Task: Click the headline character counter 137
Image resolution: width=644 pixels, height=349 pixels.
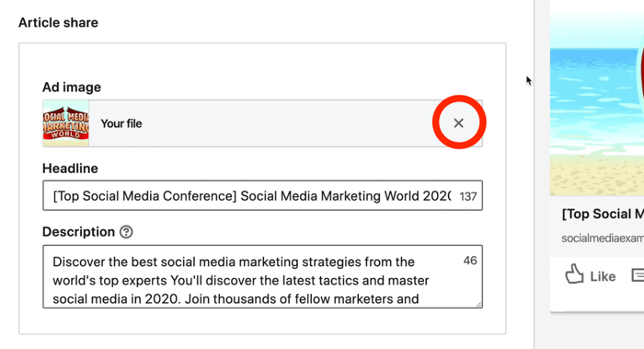Action: click(x=467, y=196)
